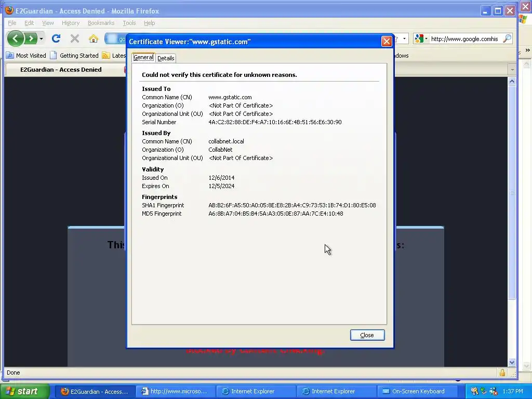Select the E2Guardian - Access Denied tab
This screenshot has width=532, height=399.
(61, 70)
